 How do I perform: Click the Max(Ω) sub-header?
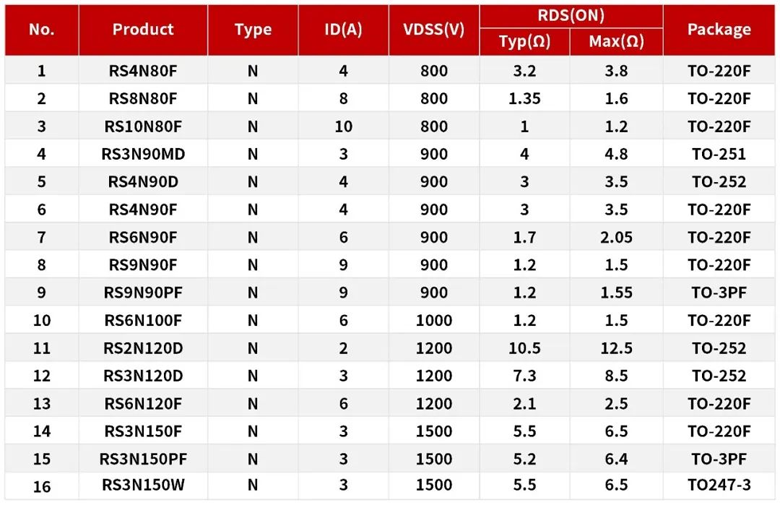point(616,42)
